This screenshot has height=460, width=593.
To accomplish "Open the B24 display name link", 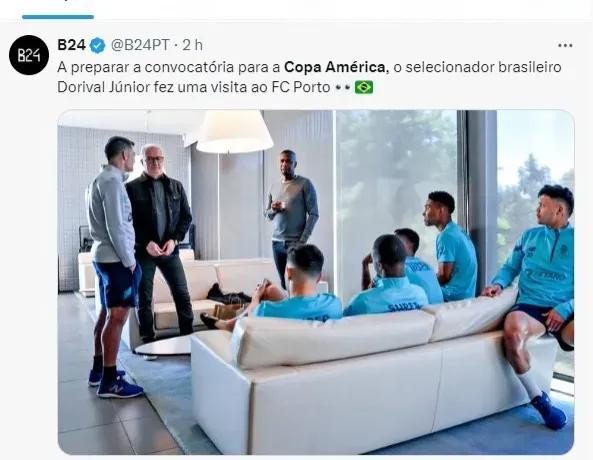I will click(x=71, y=45).
